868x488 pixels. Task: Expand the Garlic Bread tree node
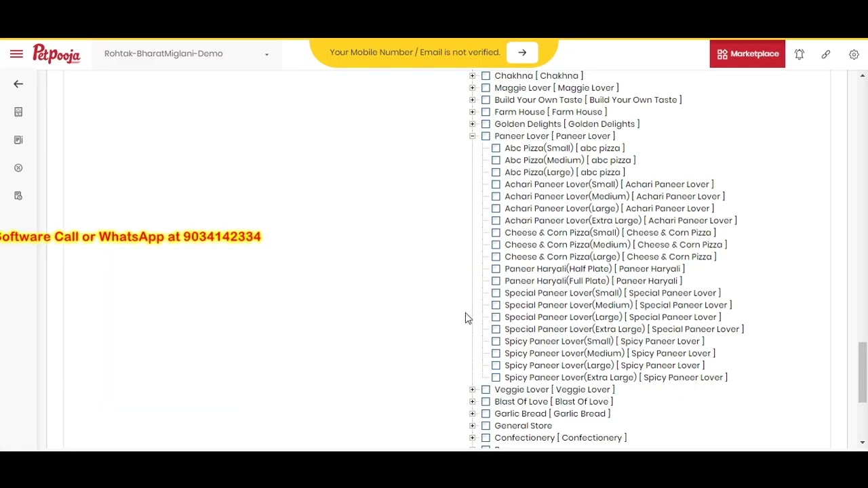tap(473, 414)
